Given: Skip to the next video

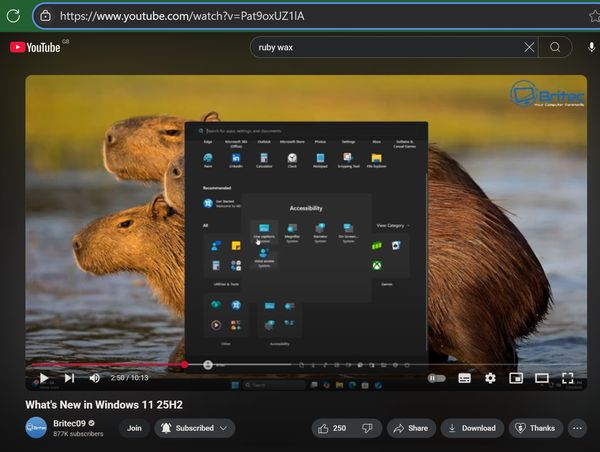Looking at the screenshot, I should tap(69, 378).
